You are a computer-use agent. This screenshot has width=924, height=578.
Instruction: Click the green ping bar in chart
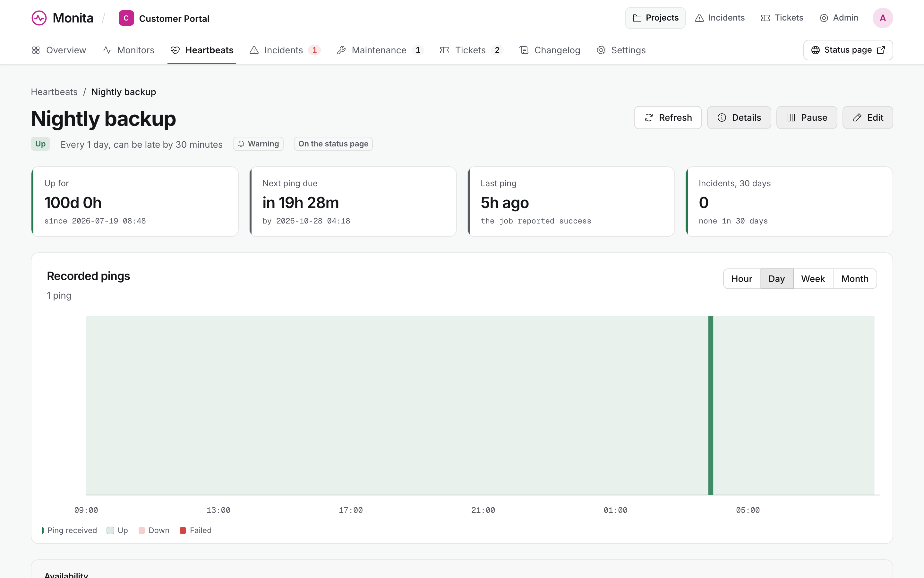click(711, 405)
